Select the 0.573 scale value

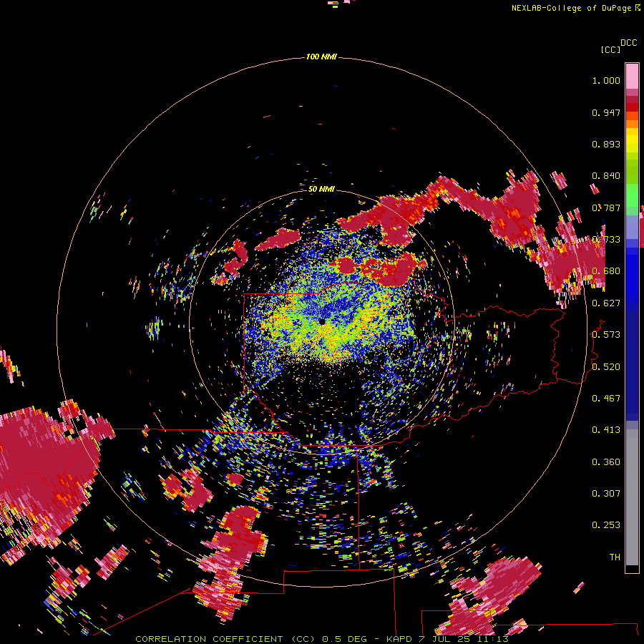coord(606,335)
